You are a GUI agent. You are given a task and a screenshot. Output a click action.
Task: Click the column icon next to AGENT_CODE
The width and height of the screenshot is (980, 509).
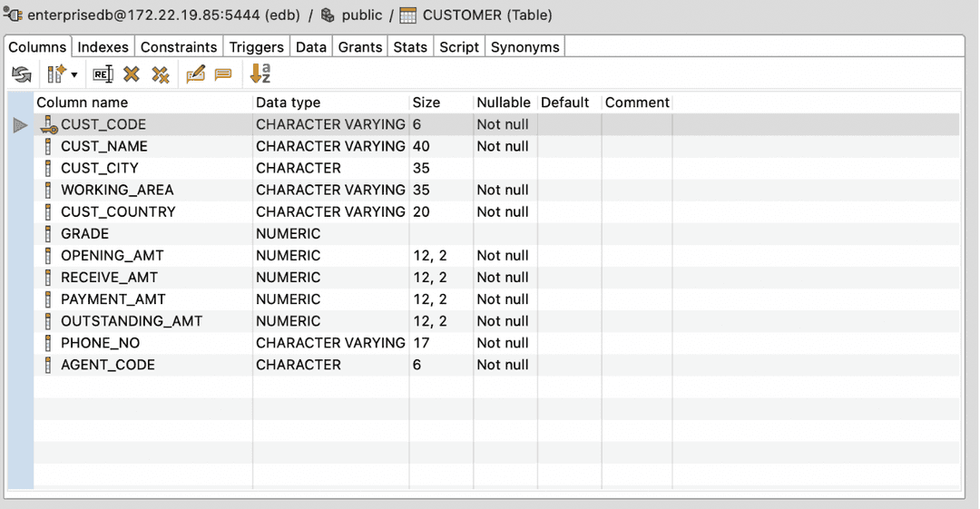(48, 365)
